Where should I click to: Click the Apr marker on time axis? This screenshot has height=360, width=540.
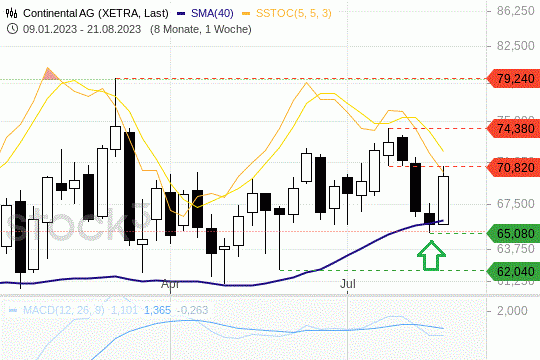pyautogui.click(x=170, y=285)
